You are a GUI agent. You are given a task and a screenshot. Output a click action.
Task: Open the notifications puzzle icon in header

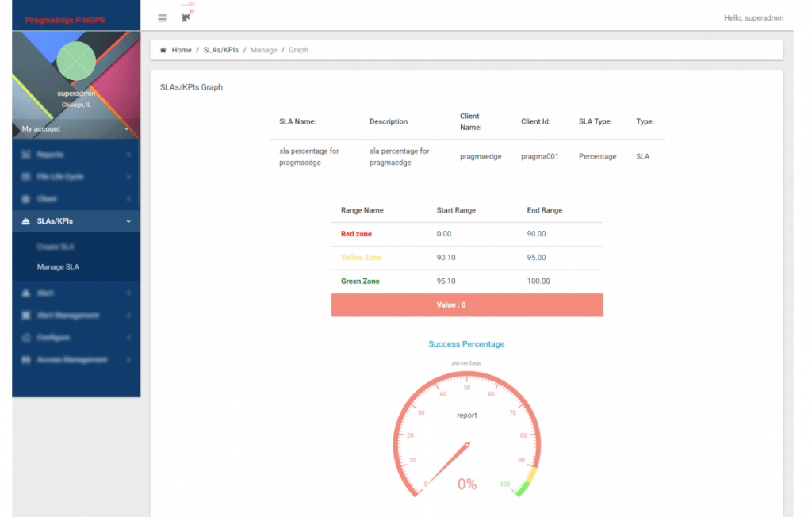(x=186, y=17)
